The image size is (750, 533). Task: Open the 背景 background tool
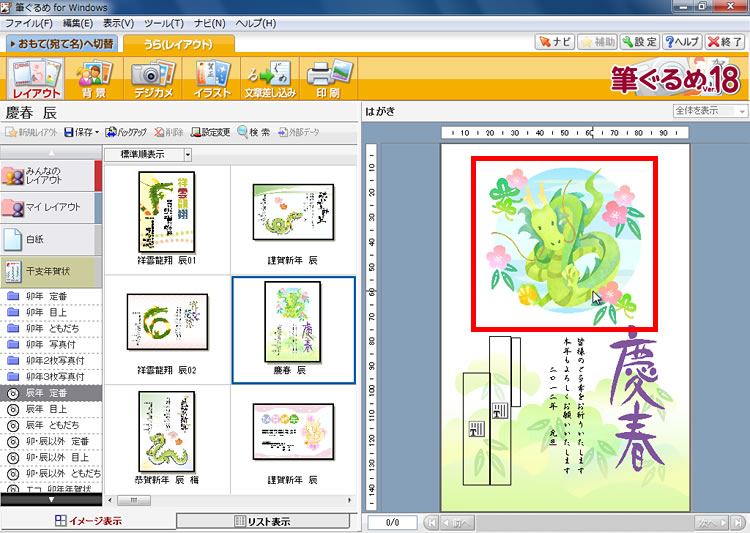tap(94, 78)
